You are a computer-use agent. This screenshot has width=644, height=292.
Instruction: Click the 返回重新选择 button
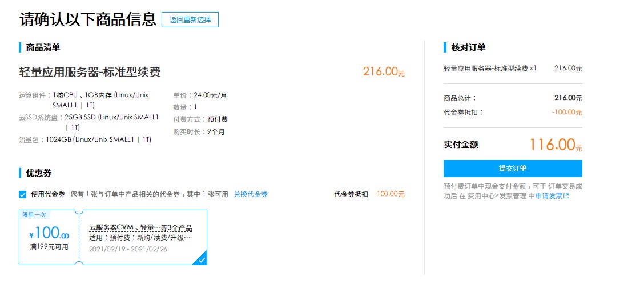pos(190,20)
